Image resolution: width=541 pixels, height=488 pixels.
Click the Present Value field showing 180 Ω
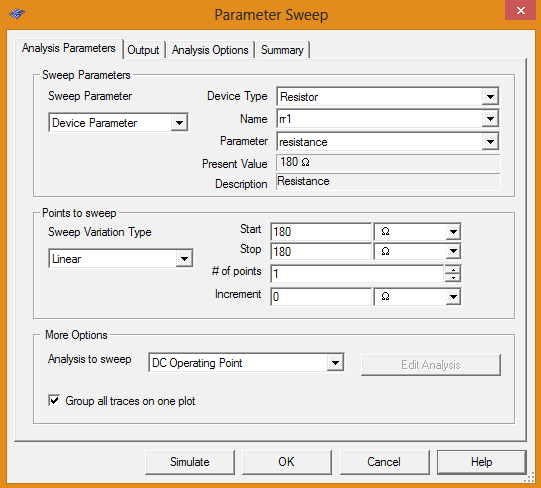click(x=388, y=162)
